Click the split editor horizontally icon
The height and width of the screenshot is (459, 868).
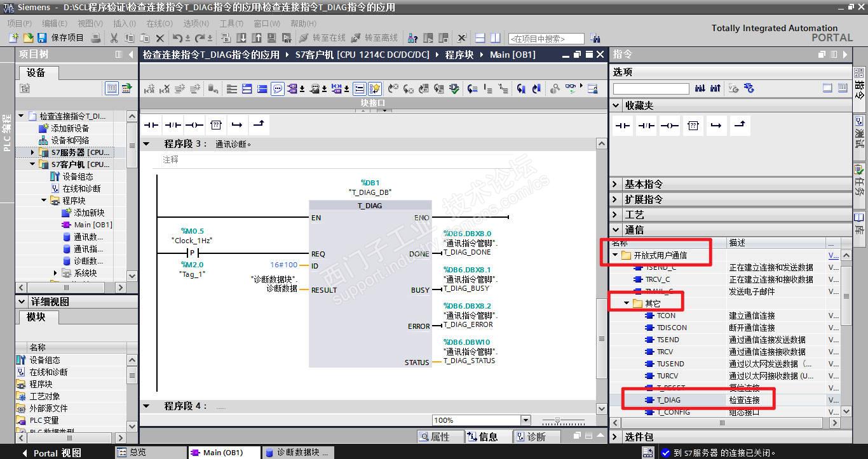coord(480,38)
